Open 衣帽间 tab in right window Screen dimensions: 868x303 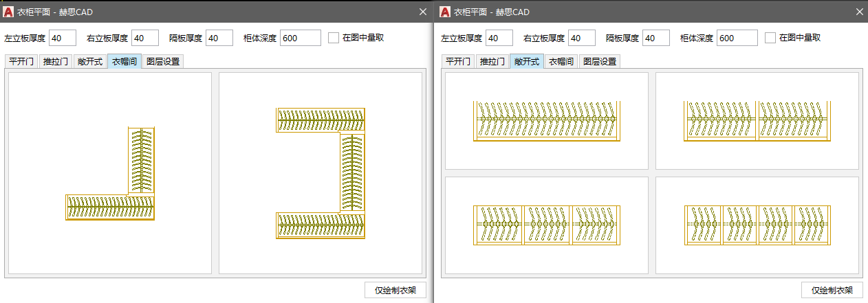tap(561, 62)
